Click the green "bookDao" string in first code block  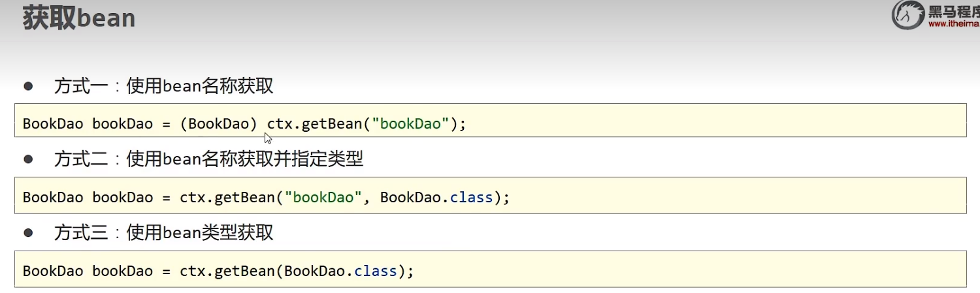[x=411, y=124]
